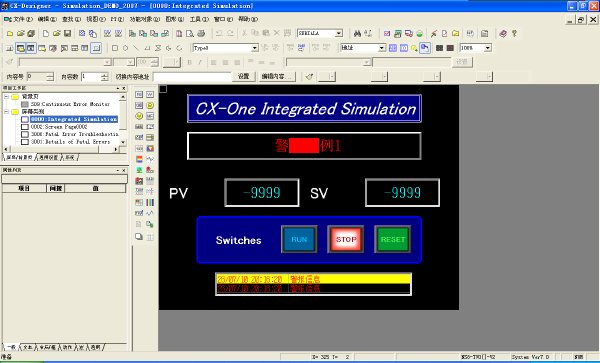Select the SV numeric display -9999
600x363 pixels.
402,192
